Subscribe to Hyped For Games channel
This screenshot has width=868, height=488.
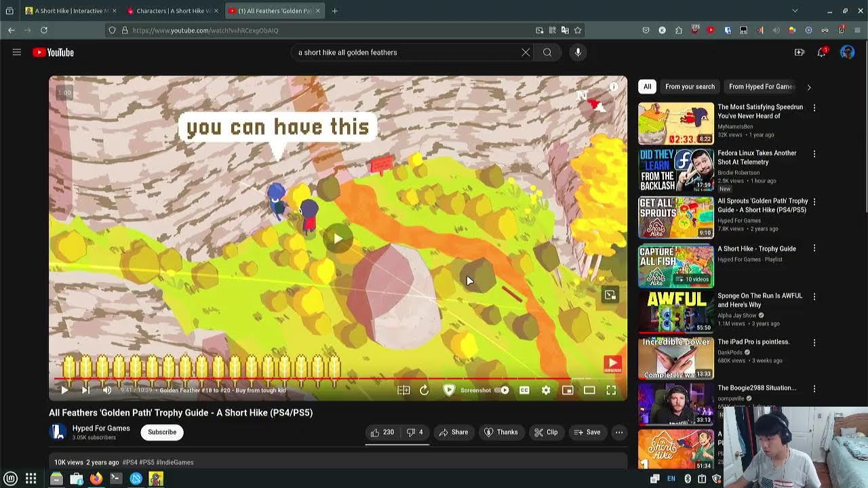[x=162, y=432]
